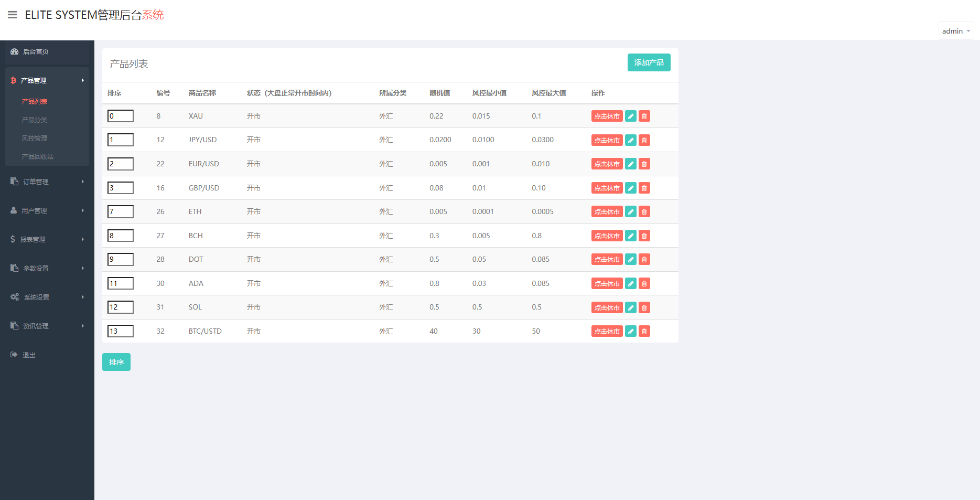Expand the 订单管理 sidebar menu

tap(47, 182)
